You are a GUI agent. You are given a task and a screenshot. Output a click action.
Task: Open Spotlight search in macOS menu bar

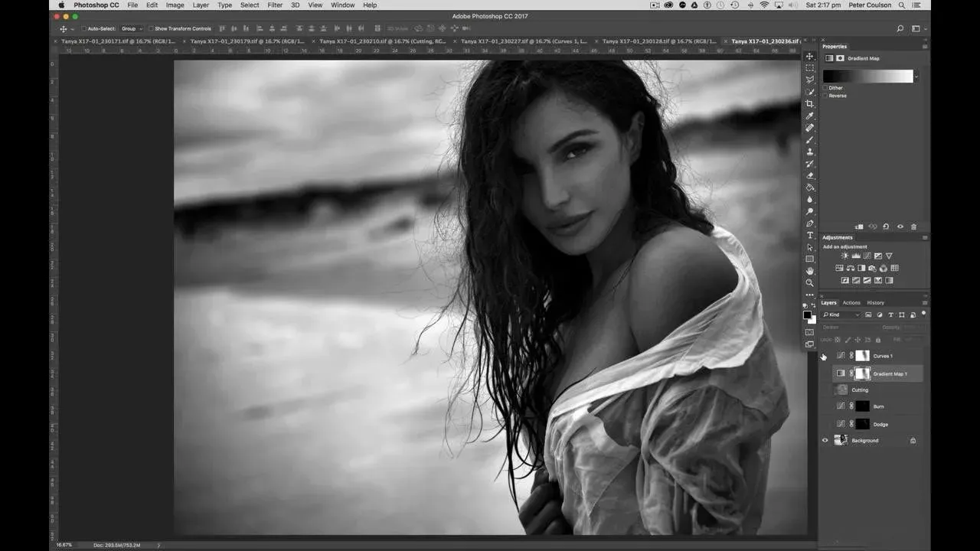click(900, 5)
